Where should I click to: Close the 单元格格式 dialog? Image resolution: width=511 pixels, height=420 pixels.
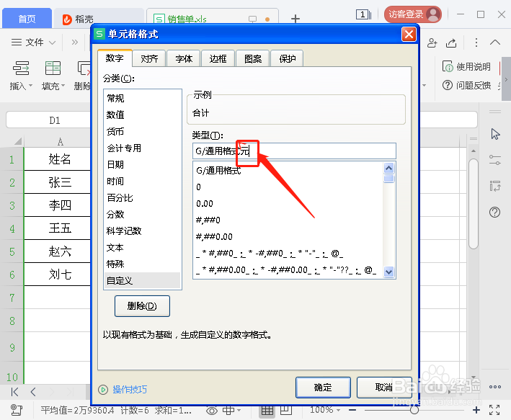(409, 34)
